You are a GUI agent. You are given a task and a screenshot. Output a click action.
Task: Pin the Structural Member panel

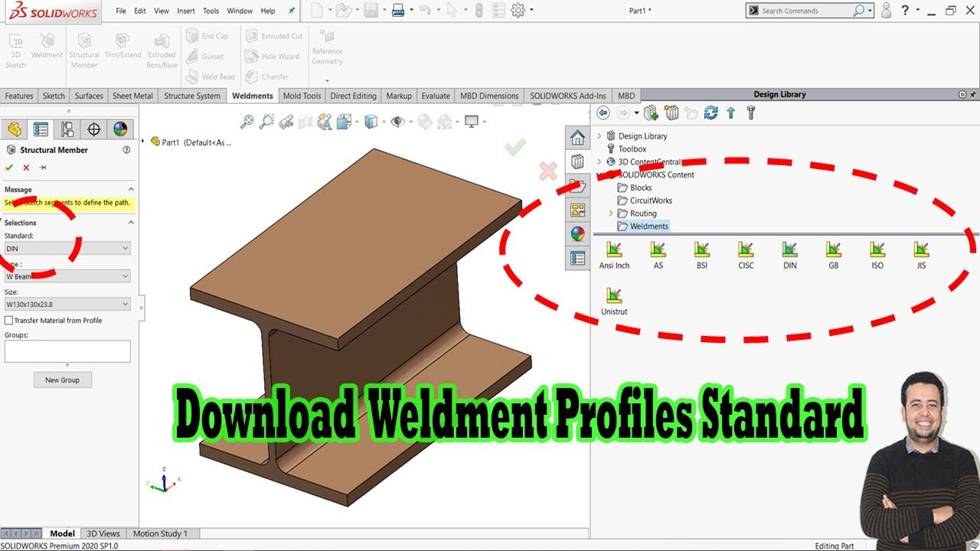[43, 168]
